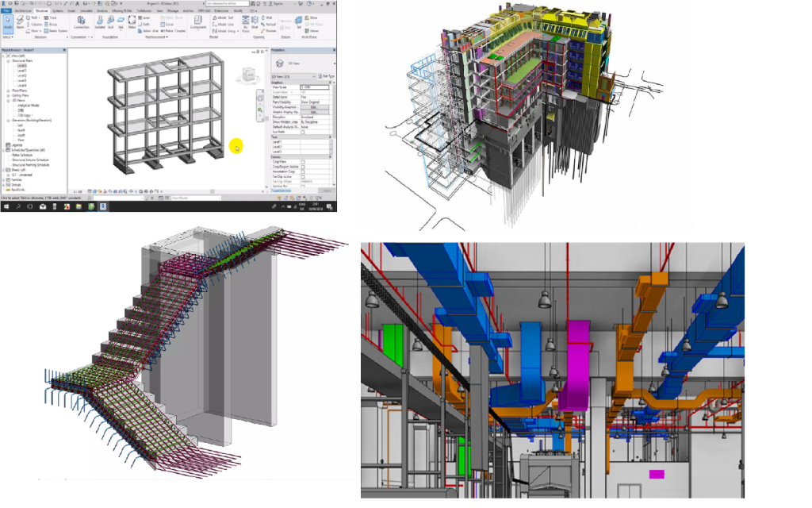Viewport: 812px width, 508px height.
Task: Open the Annotate ribbon tab
Action: click(86, 11)
